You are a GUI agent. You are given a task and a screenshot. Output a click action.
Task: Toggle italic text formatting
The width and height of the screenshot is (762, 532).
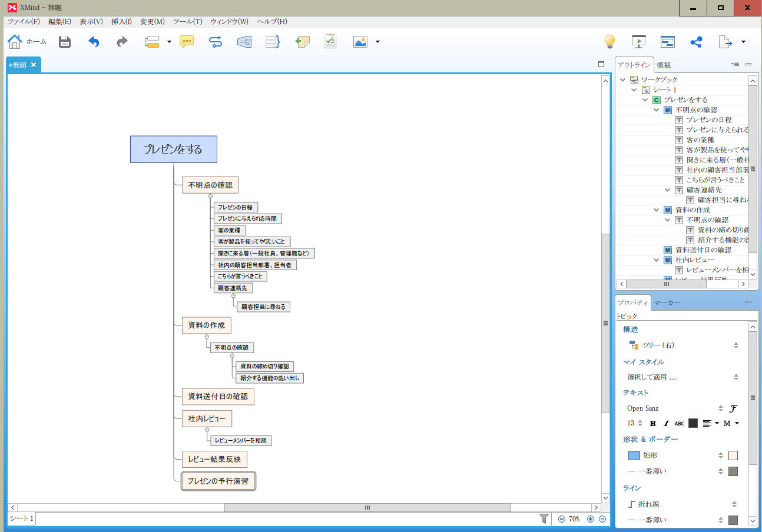(x=666, y=423)
